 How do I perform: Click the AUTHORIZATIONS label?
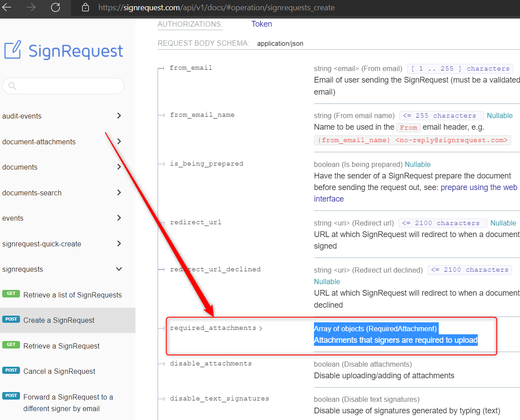(190, 24)
